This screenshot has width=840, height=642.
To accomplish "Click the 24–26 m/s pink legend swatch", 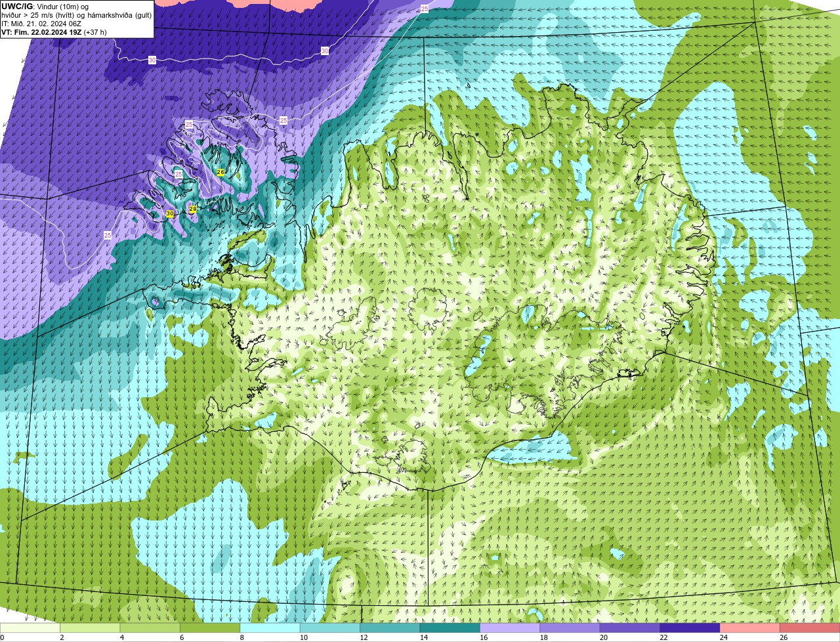I will 750,628.
